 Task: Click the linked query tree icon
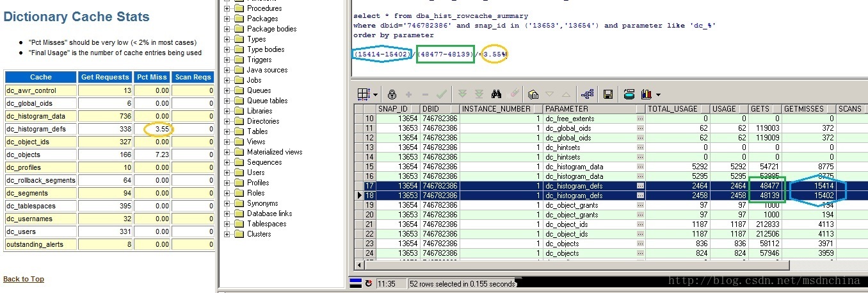(x=587, y=94)
